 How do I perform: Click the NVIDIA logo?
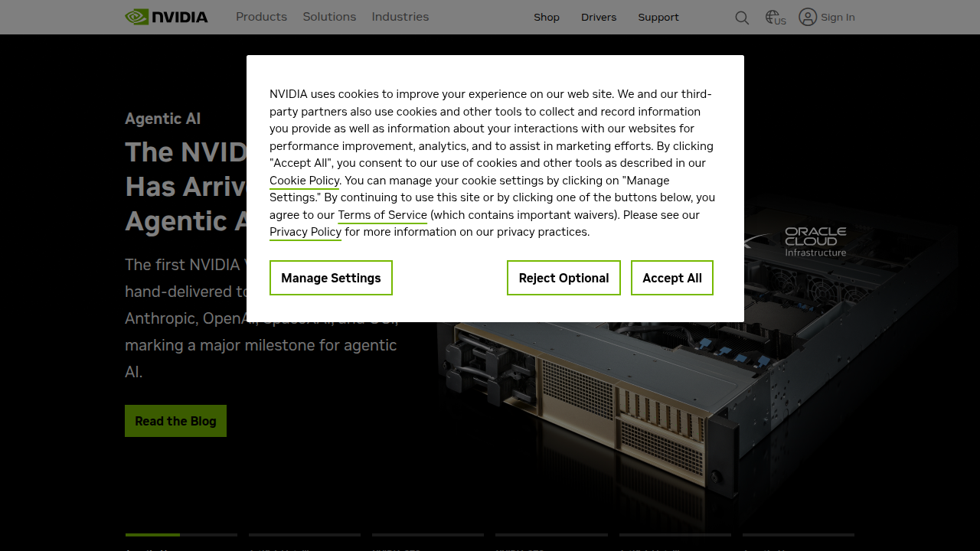(166, 17)
